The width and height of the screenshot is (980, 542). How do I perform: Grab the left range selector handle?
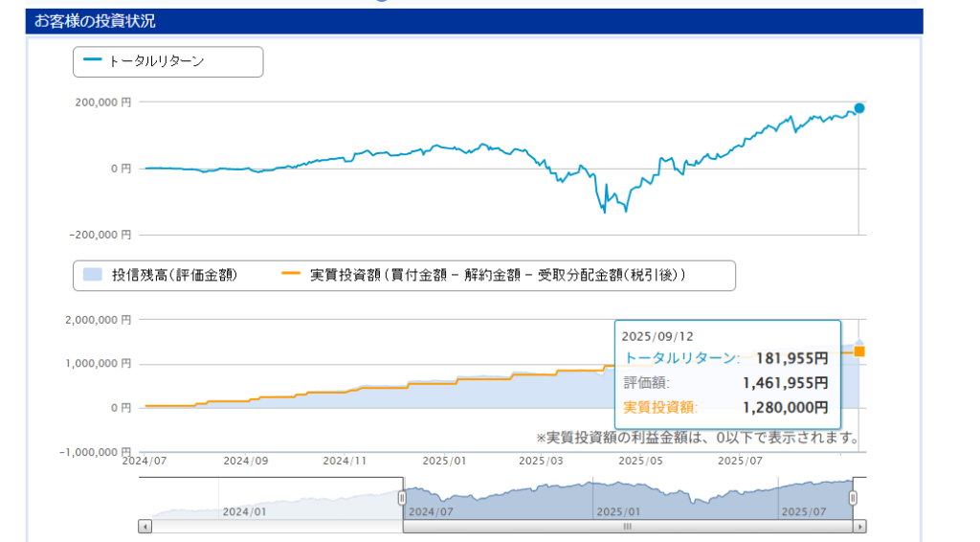click(403, 498)
